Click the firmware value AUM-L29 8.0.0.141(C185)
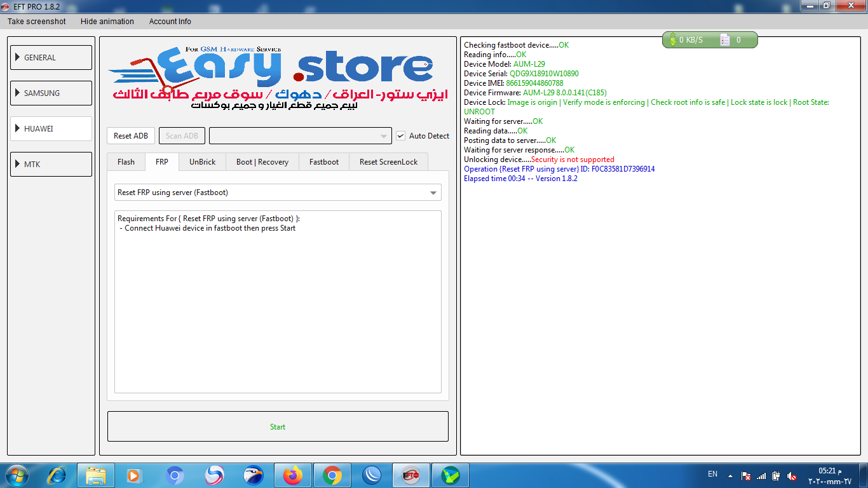This screenshot has height=488, width=868. coord(565,93)
